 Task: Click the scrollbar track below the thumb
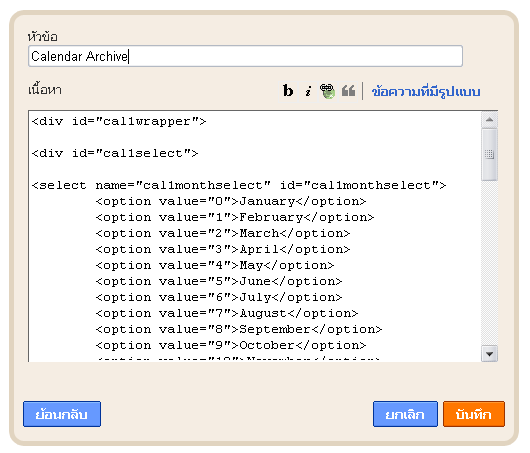tap(489, 263)
